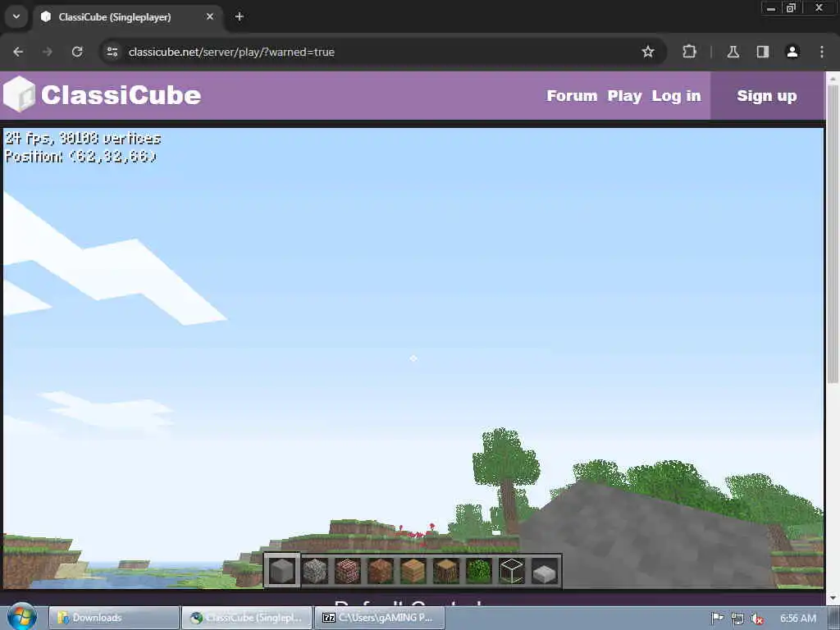Click the Position coordinates text
Screen dimensions: 840x630
point(80,157)
